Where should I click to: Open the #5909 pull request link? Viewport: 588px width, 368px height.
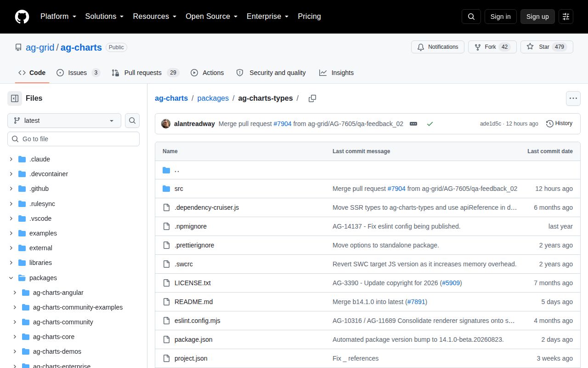tap(451, 283)
